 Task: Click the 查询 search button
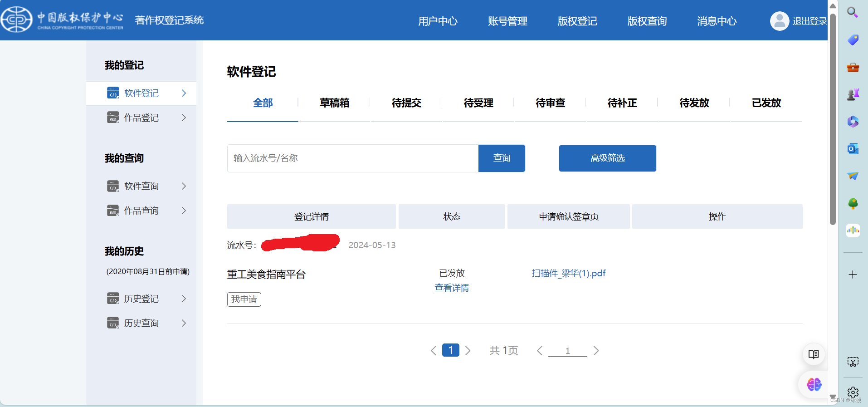pos(502,158)
